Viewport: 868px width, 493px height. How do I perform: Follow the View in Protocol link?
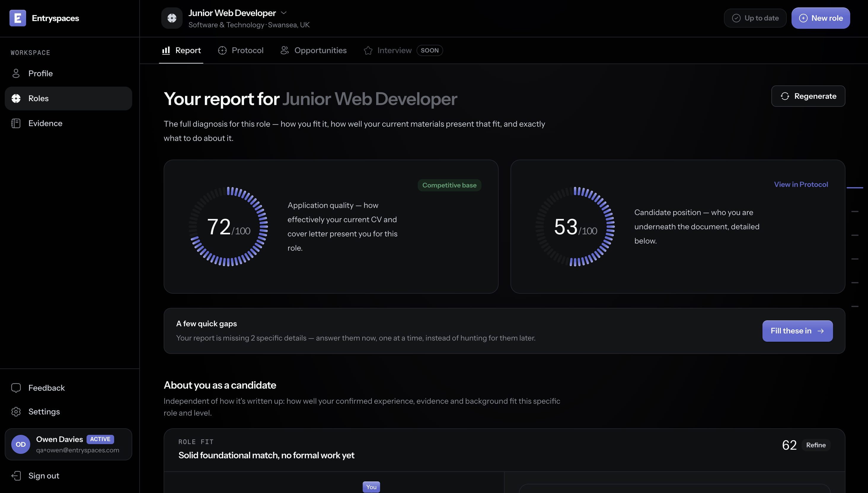801,185
